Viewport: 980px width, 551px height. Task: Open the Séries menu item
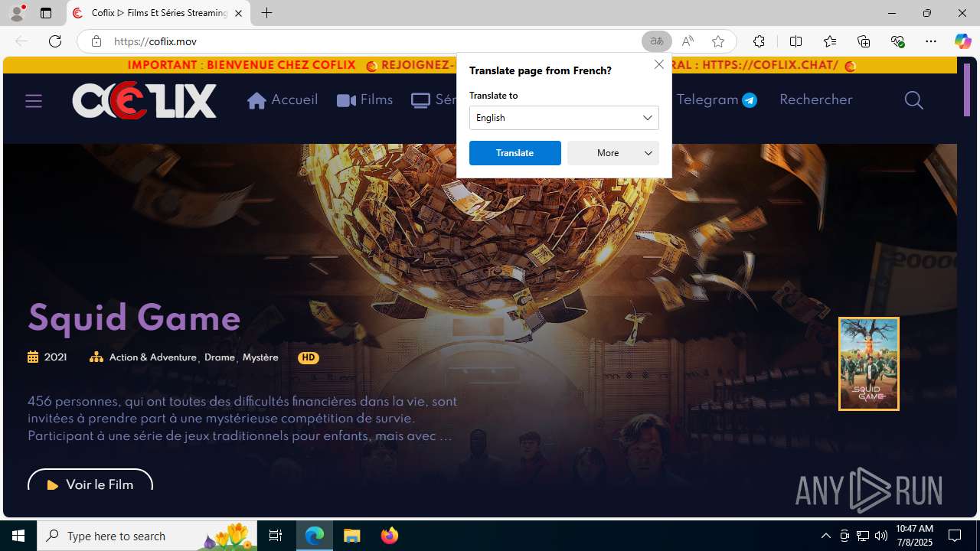point(433,100)
